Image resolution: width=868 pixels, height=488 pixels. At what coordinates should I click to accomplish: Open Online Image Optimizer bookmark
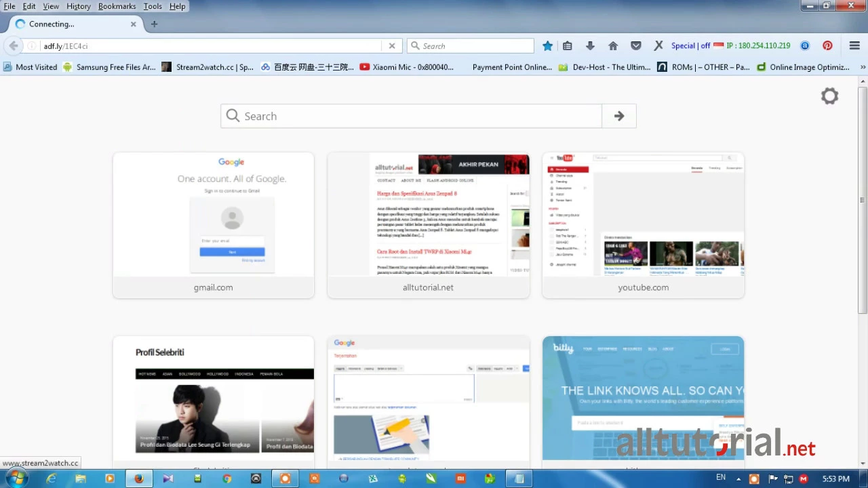tap(804, 67)
